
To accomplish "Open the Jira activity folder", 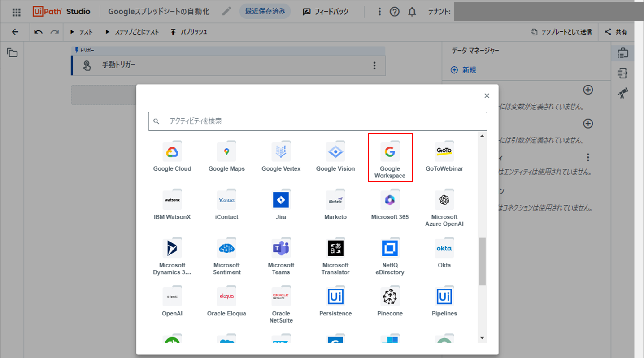I will [281, 205].
